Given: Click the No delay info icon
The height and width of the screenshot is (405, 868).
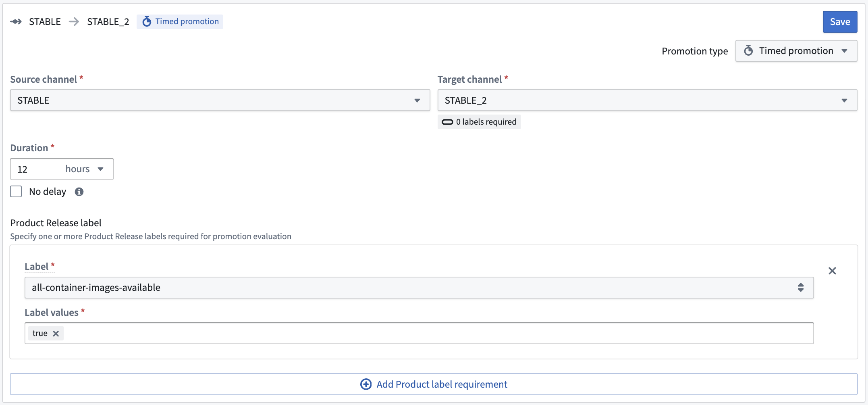Looking at the screenshot, I should pyautogui.click(x=79, y=192).
